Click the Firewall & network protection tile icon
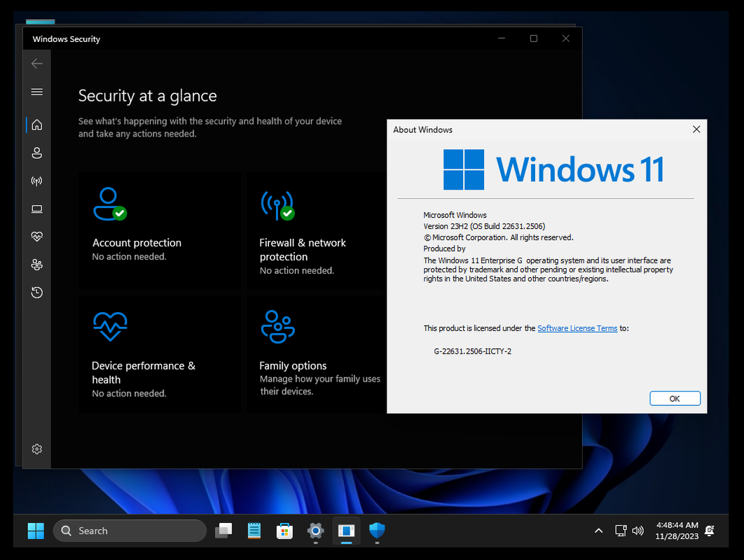The width and height of the screenshot is (744, 560). point(277,205)
